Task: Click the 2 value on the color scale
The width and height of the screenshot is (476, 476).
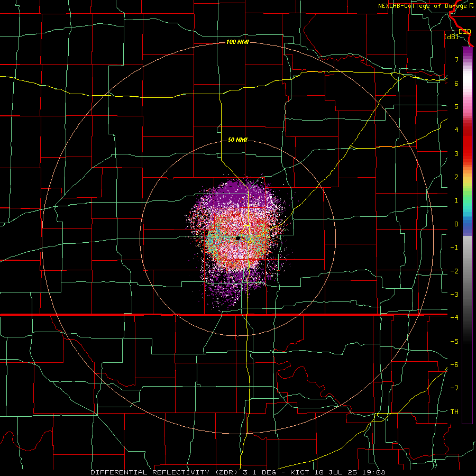Action: coord(456,177)
